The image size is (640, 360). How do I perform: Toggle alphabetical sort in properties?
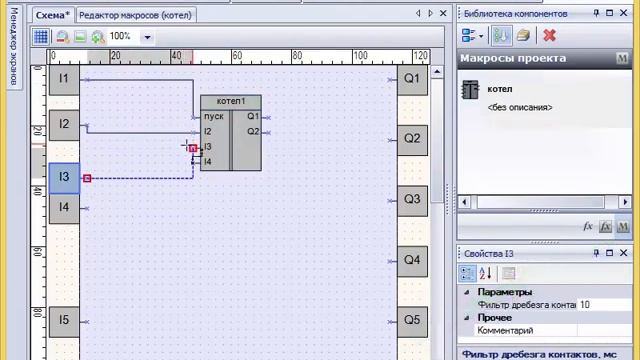485,273
